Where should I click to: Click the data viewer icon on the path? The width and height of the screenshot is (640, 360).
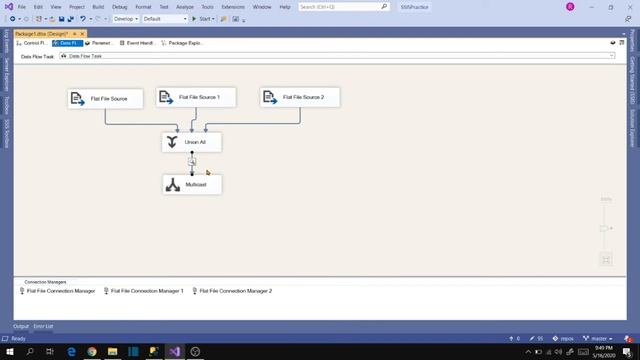pyautogui.click(x=192, y=162)
